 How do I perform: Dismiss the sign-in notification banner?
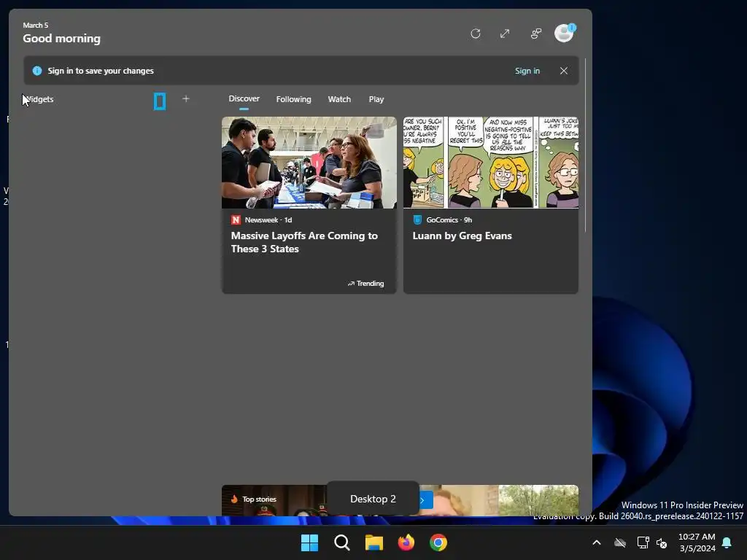tap(564, 71)
